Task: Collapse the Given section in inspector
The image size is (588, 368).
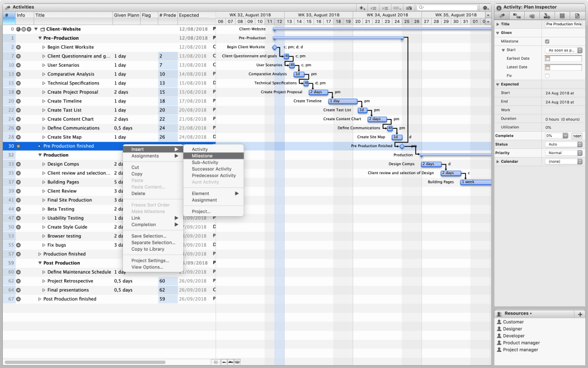Action: [x=498, y=33]
